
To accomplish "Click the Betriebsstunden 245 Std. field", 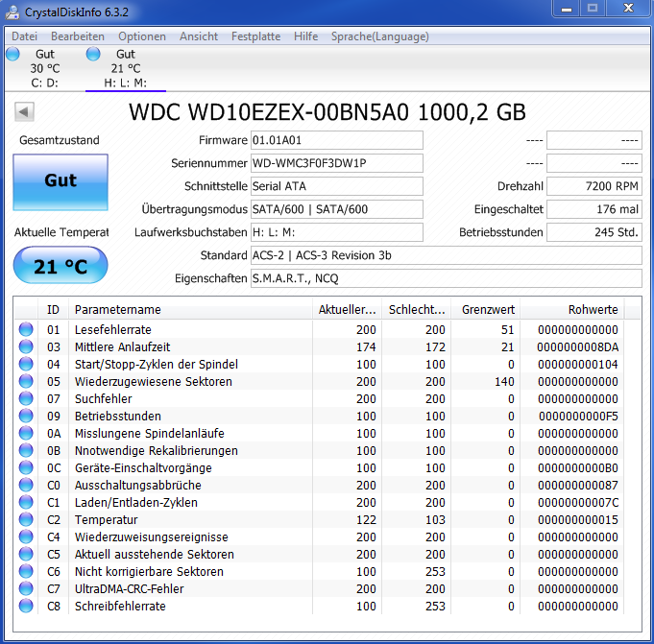I will [x=594, y=232].
